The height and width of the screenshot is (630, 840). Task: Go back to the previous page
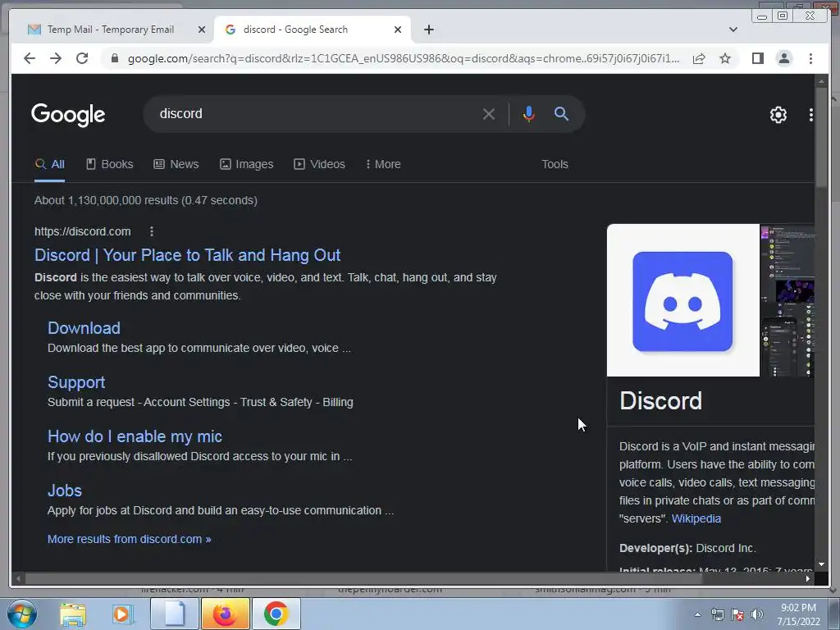pos(30,58)
